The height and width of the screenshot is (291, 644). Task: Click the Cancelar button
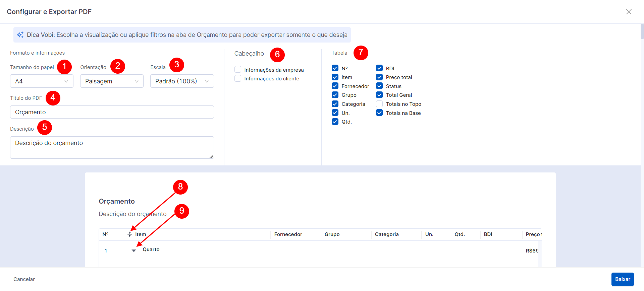coord(24,279)
